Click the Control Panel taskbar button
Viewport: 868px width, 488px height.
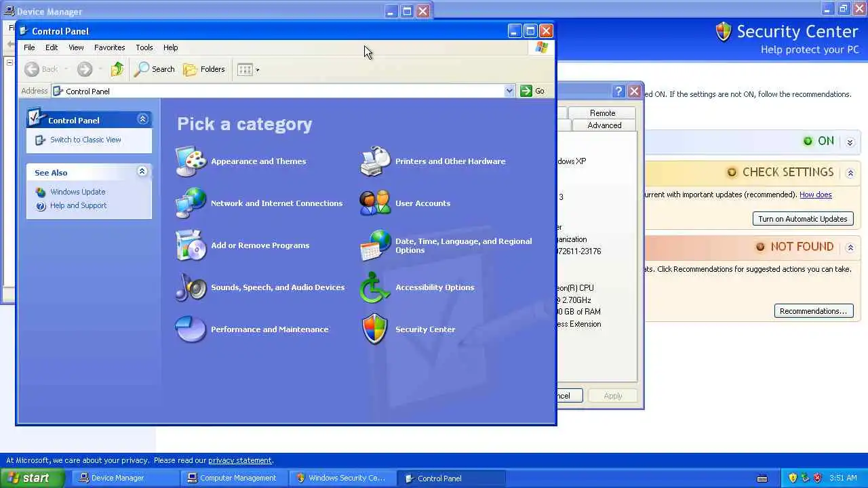click(452, 478)
